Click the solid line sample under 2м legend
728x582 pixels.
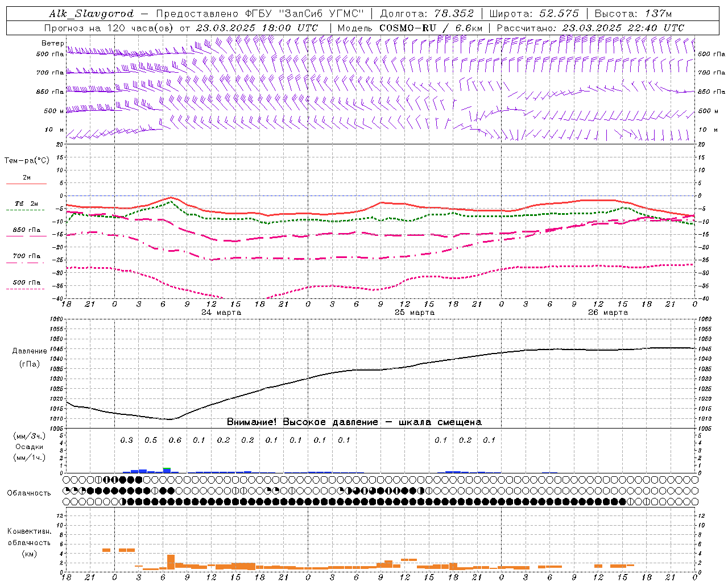click(x=26, y=184)
